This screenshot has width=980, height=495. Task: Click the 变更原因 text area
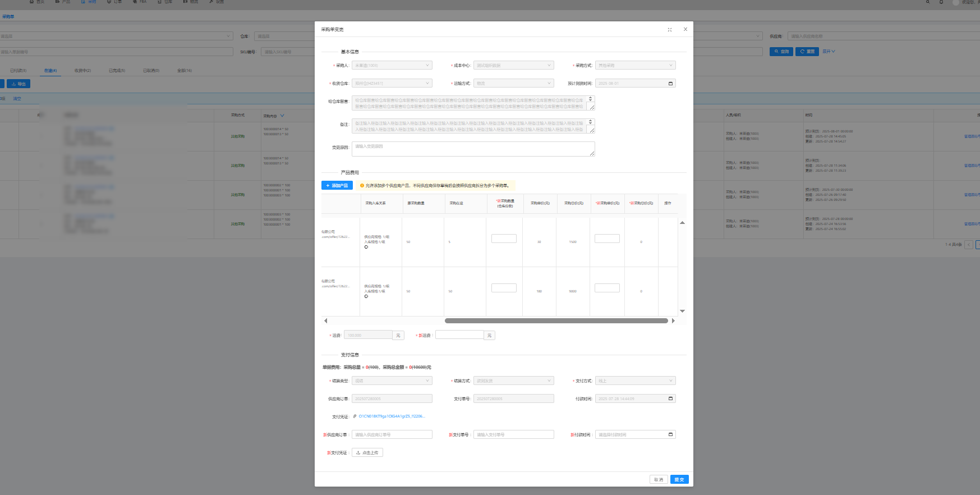tap(473, 149)
